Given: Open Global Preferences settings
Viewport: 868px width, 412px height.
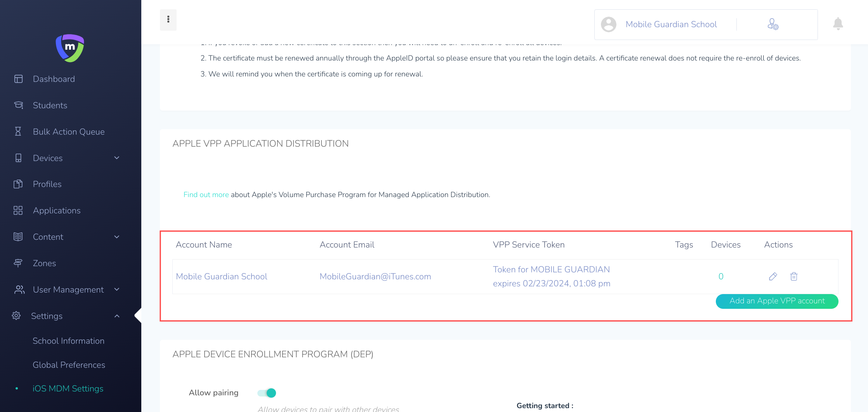Looking at the screenshot, I should (x=69, y=365).
